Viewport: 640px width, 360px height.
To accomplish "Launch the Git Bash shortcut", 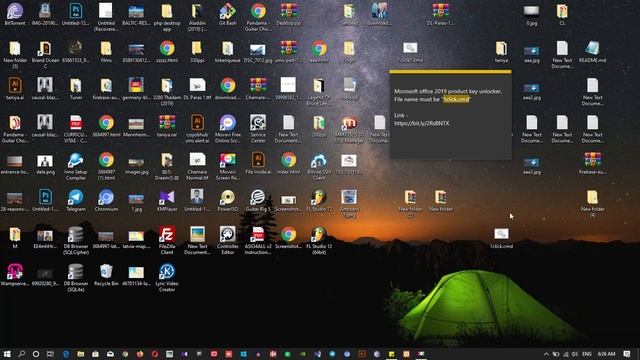I will point(227,15).
